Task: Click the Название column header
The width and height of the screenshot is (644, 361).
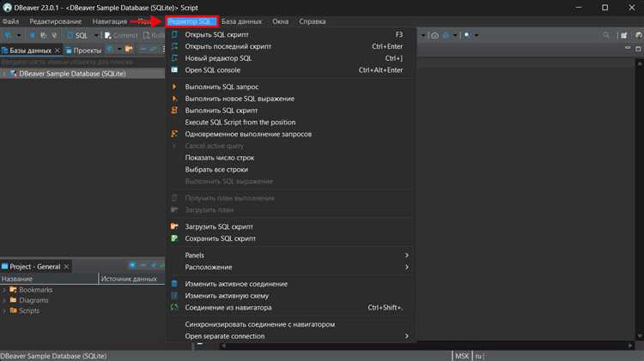Action: pyautogui.click(x=49, y=279)
